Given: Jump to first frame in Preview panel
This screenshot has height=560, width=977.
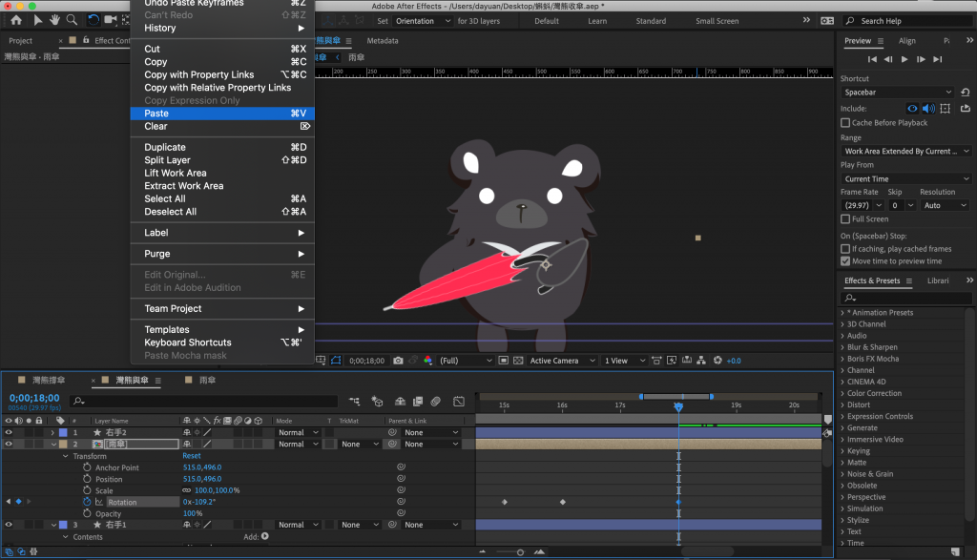Looking at the screenshot, I should pyautogui.click(x=872, y=59).
